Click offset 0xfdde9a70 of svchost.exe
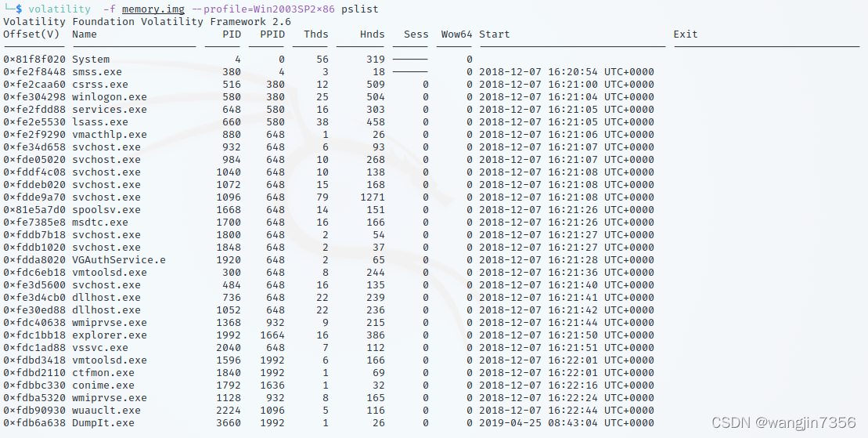 34,197
